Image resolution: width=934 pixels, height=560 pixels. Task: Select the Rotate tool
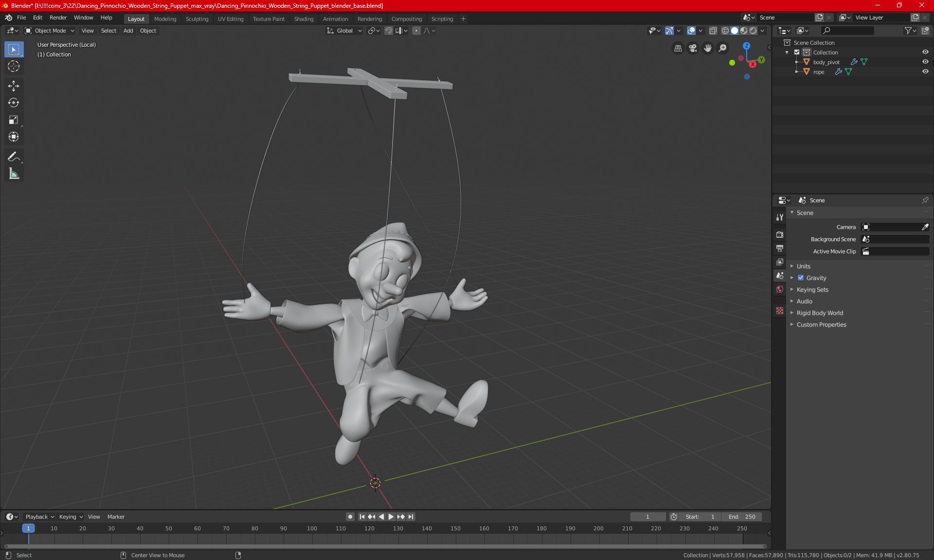14,103
